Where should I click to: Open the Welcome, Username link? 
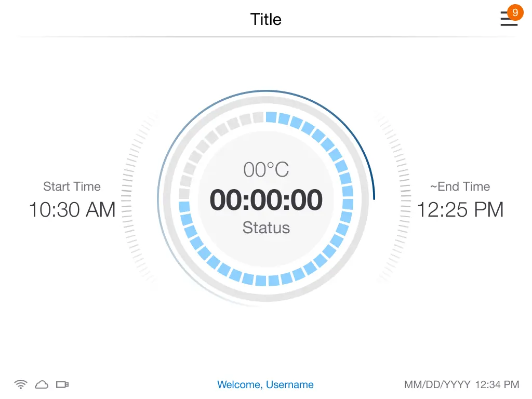(265, 384)
